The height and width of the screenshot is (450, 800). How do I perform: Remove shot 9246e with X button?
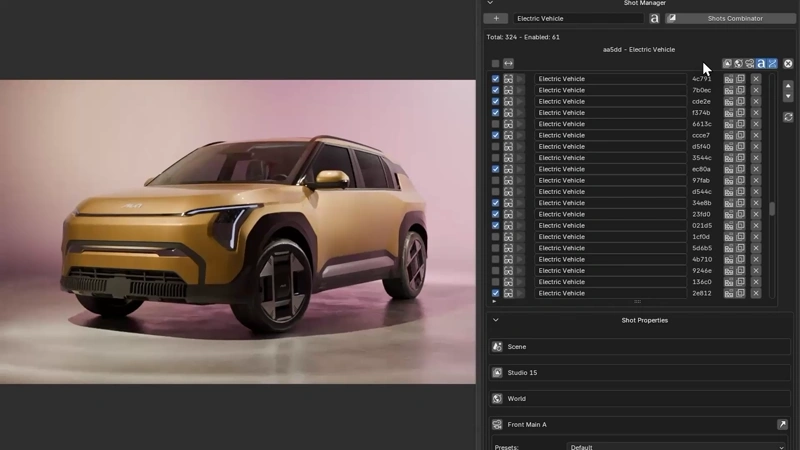click(756, 270)
